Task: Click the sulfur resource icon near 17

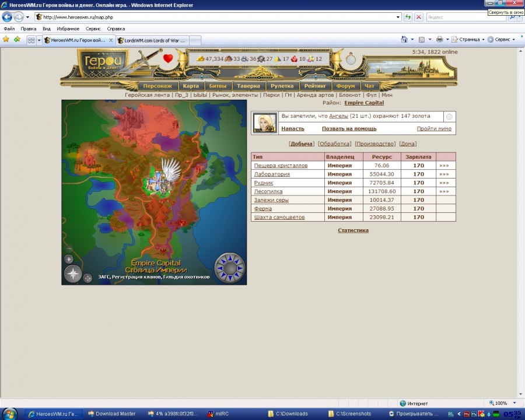Action: 278,59
